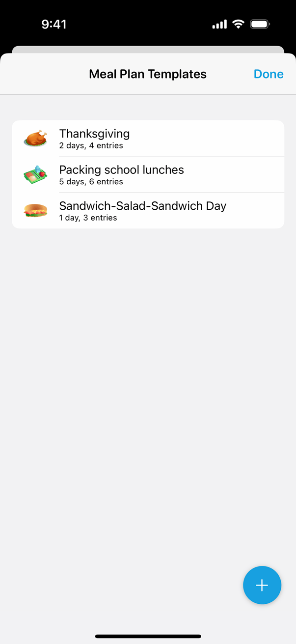This screenshot has height=644, width=296.
Task: Tap the "5 days, 6 entries" subtitle
Action: pyautogui.click(x=91, y=182)
